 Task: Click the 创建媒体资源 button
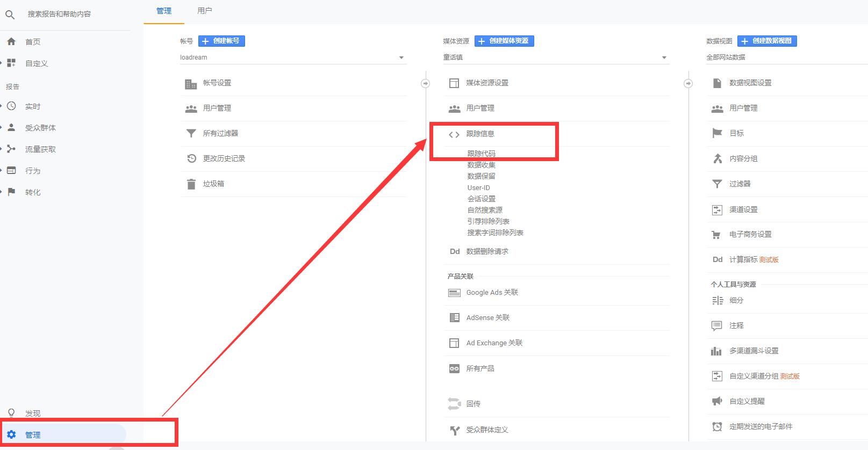point(504,41)
